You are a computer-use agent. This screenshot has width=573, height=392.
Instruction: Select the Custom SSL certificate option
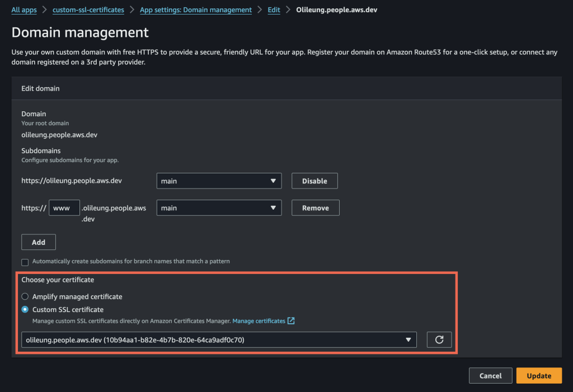coord(25,309)
